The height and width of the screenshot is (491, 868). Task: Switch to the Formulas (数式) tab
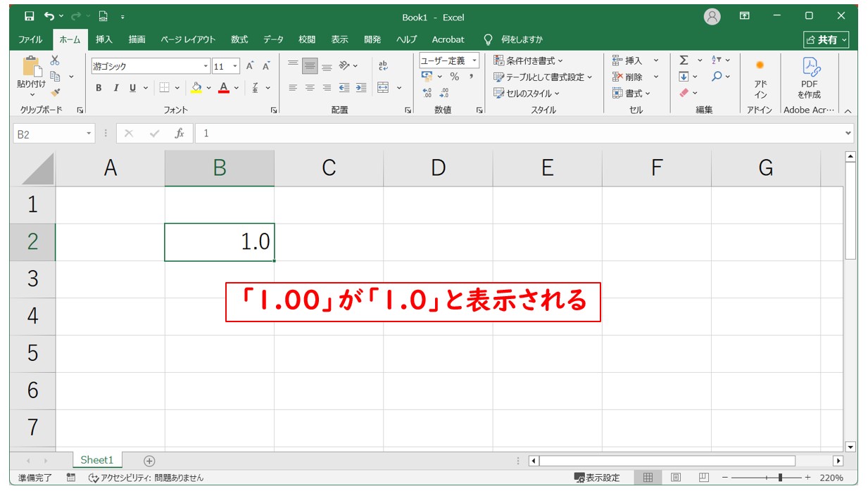(239, 39)
